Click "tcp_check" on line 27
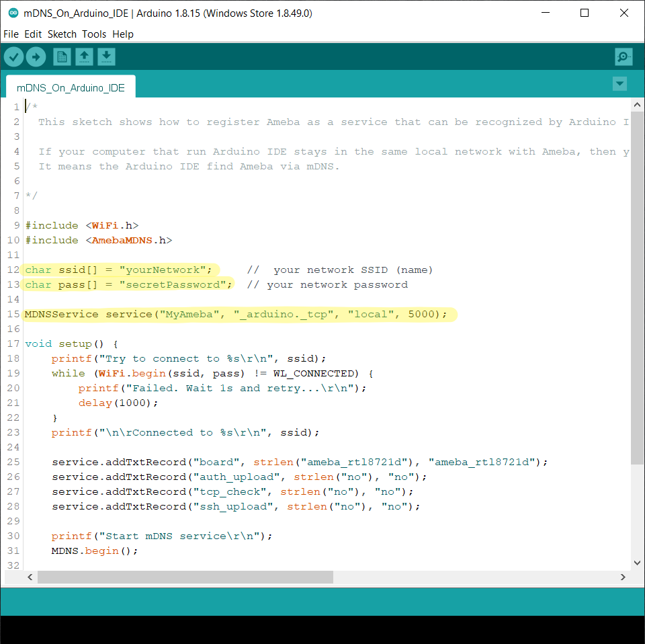645x644 pixels. pos(230,492)
